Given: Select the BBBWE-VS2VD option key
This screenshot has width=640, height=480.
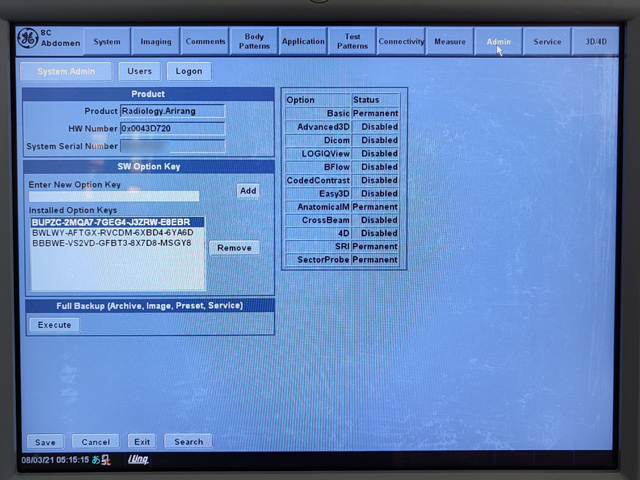Looking at the screenshot, I should tap(118, 243).
